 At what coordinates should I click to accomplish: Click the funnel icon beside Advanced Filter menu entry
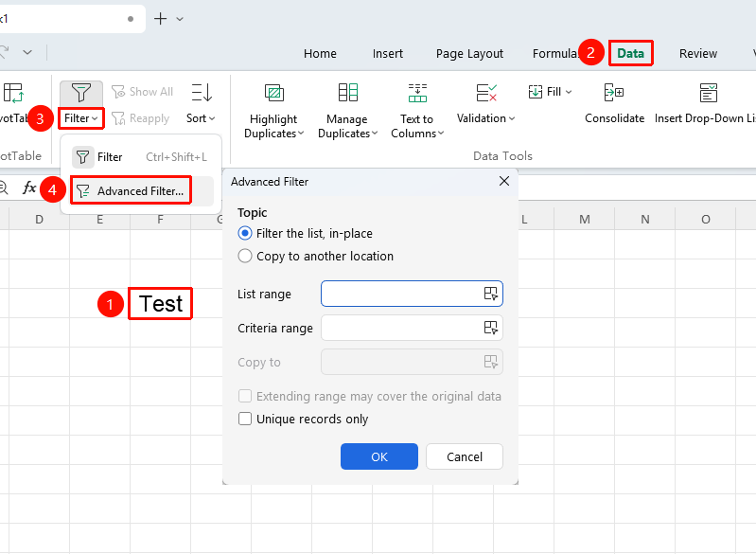point(83,191)
